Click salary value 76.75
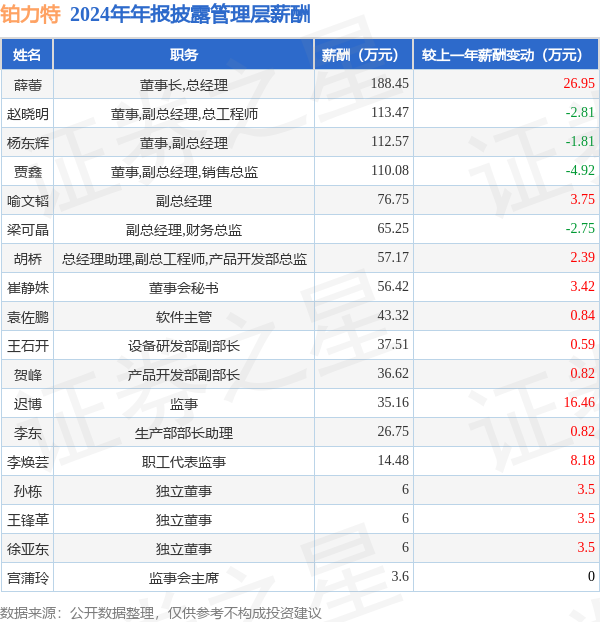 [x=393, y=199]
